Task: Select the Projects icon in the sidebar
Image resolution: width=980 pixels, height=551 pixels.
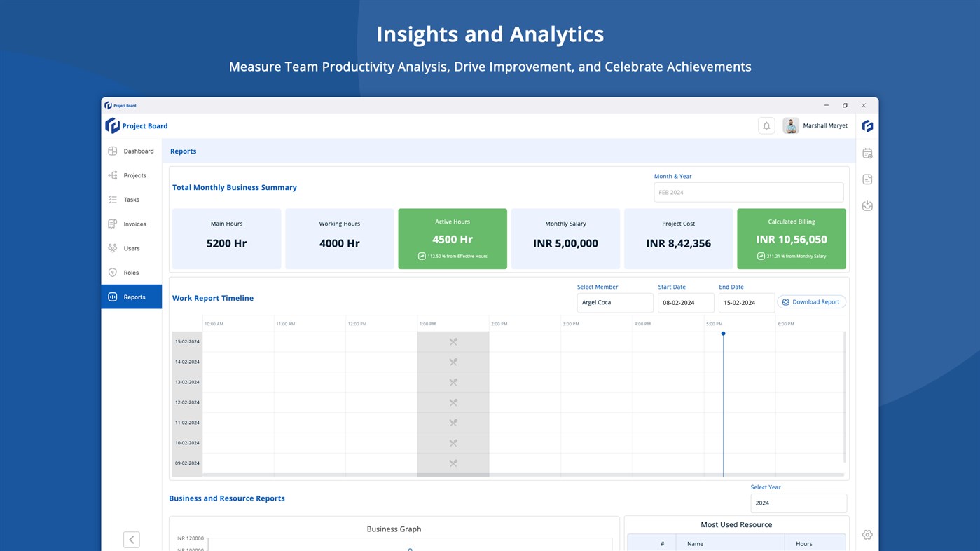Action: pyautogui.click(x=112, y=175)
